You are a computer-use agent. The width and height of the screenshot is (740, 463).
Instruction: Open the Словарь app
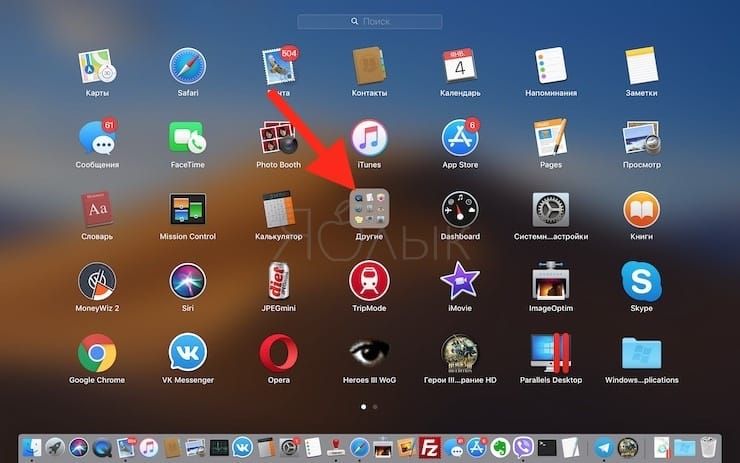click(x=97, y=210)
